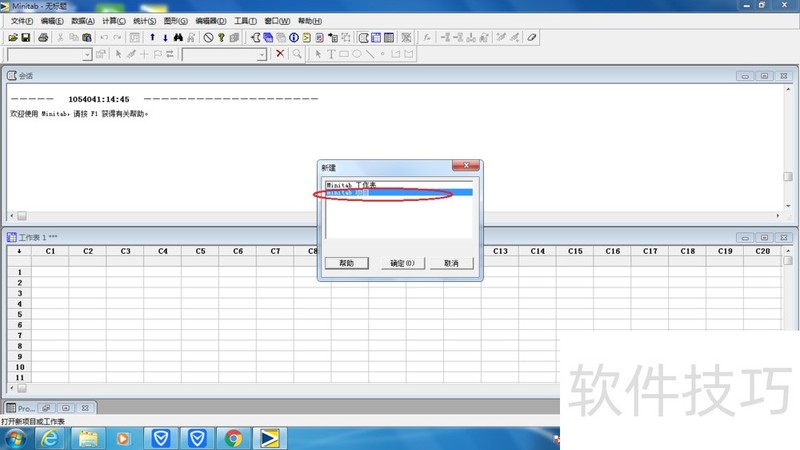This screenshot has width=800, height=450.
Task: Click the magnifier zoom icon
Action: point(297,54)
